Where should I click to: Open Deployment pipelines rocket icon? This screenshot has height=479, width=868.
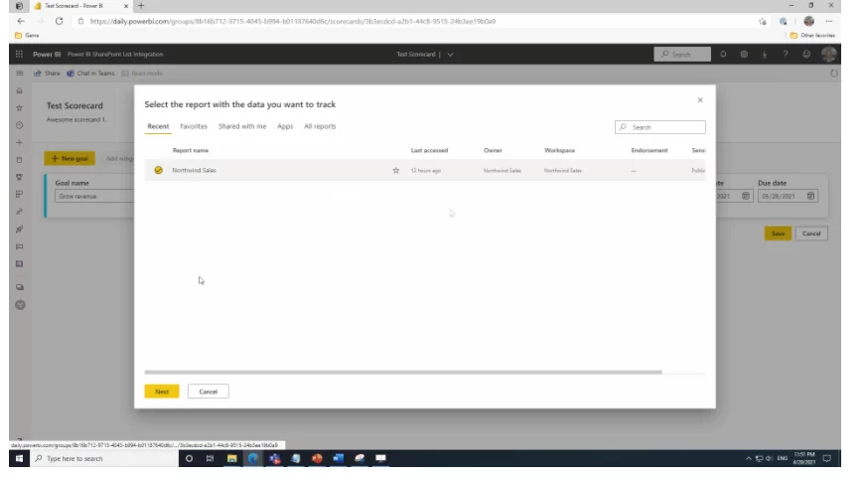pos(20,230)
